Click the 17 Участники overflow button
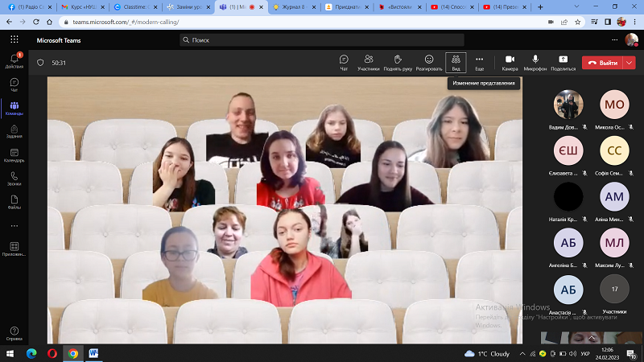The image size is (644, 362). click(x=614, y=290)
